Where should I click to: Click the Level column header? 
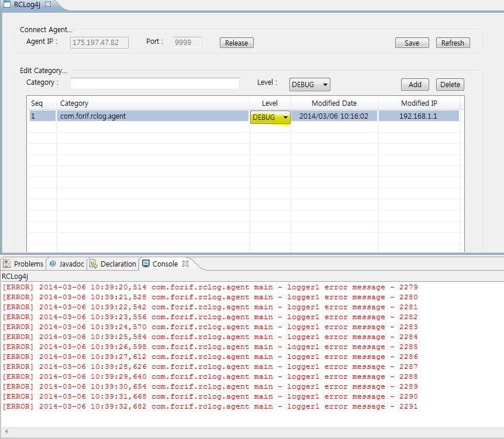tap(270, 103)
